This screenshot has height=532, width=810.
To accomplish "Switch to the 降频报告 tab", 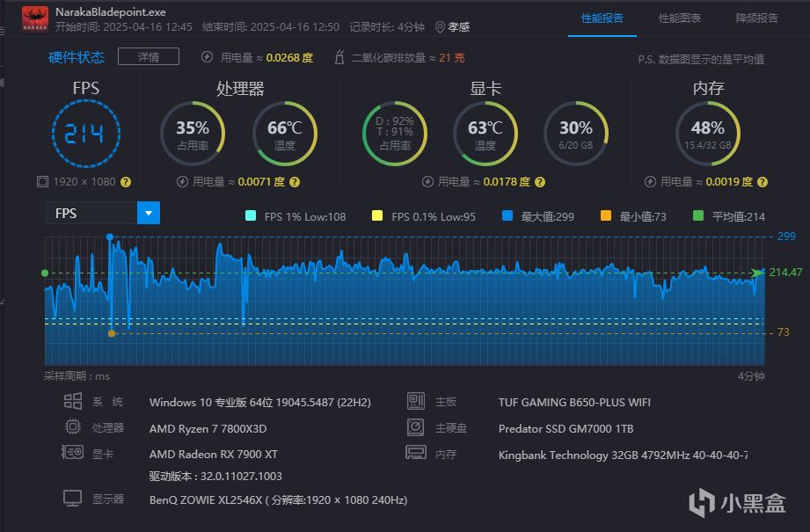I will coord(757,18).
